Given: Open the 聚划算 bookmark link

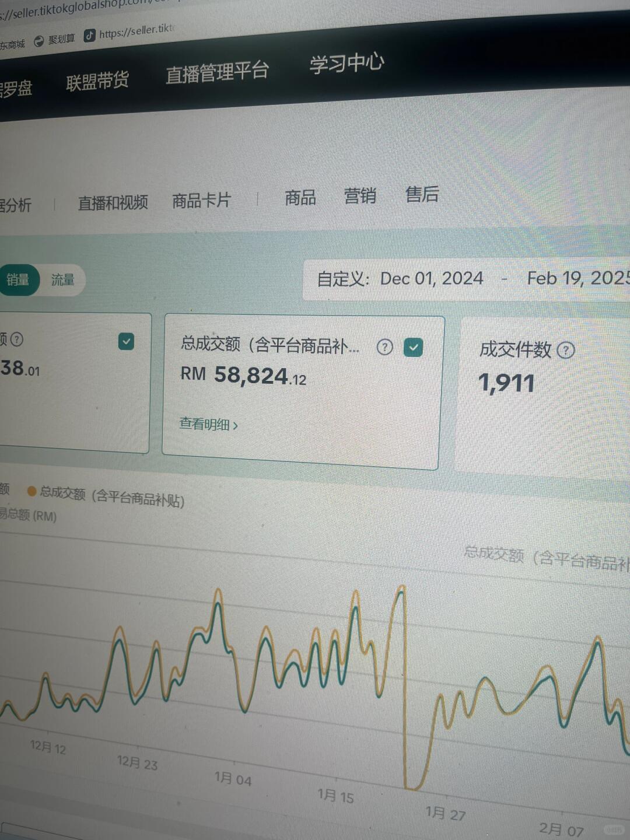Looking at the screenshot, I should pyautogui.click(x=61, y=39).
